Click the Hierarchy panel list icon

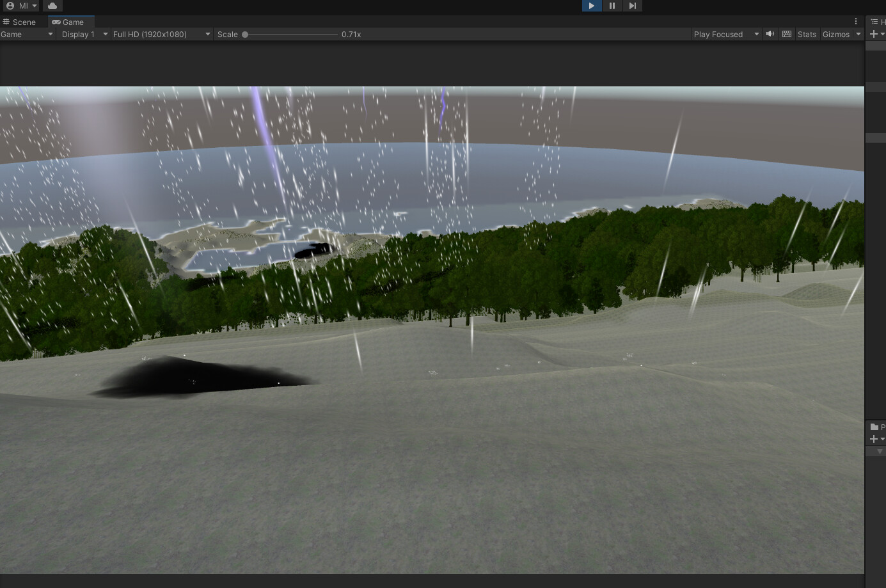[x=873, y=21]
